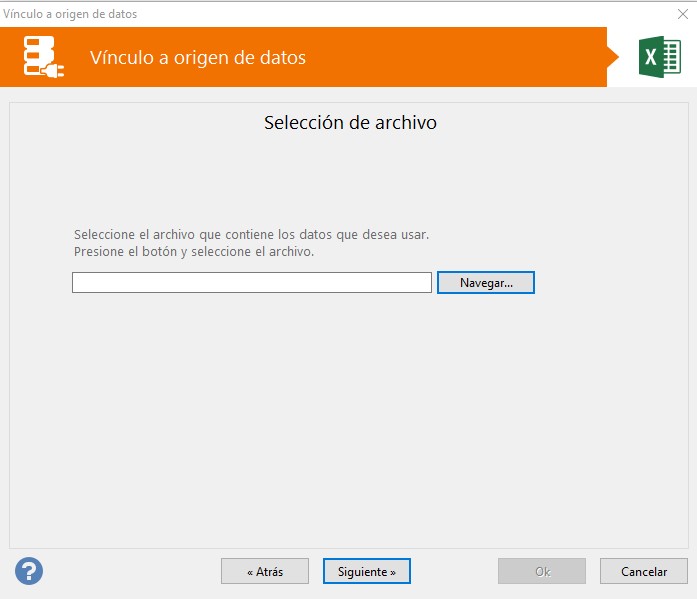This screenshot has height=599, width=697.
Task: Click the window title bar caption
Action: pyautogui.click(x=70, y=14)
